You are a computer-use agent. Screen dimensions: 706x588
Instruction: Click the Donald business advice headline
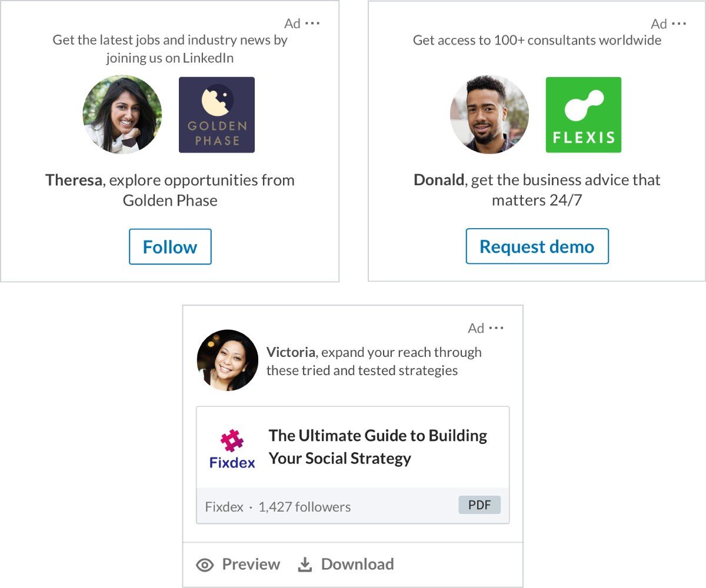coord(537,190)
